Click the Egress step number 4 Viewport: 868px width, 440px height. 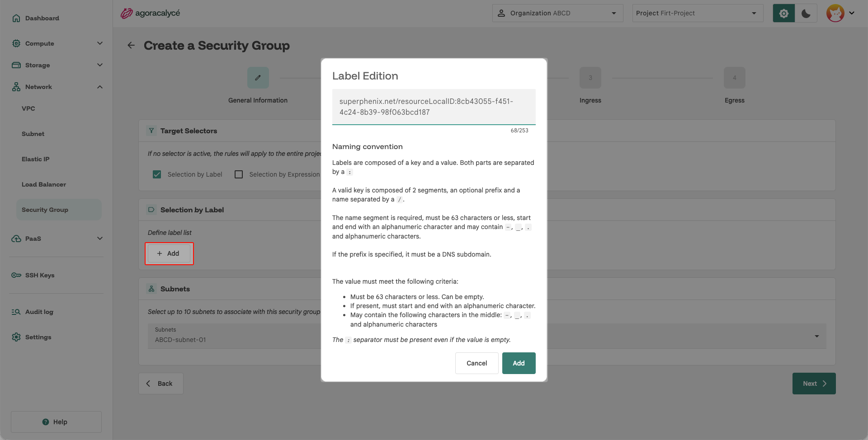tap(735, 78)
